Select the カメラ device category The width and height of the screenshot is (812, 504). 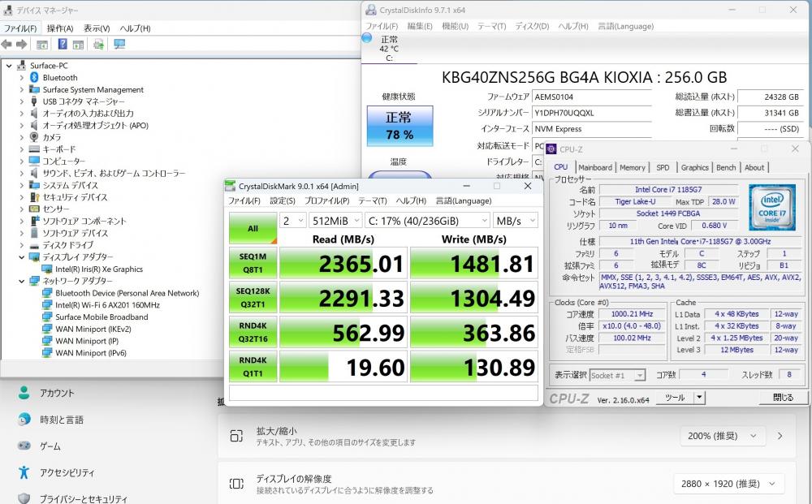52,137
